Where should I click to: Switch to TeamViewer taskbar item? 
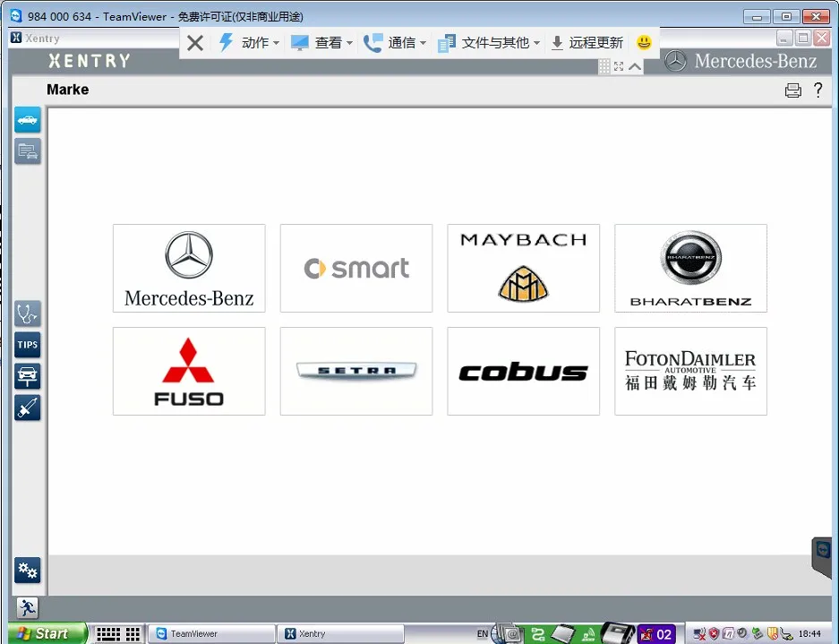pyautogui.click(x=212, y=634)
